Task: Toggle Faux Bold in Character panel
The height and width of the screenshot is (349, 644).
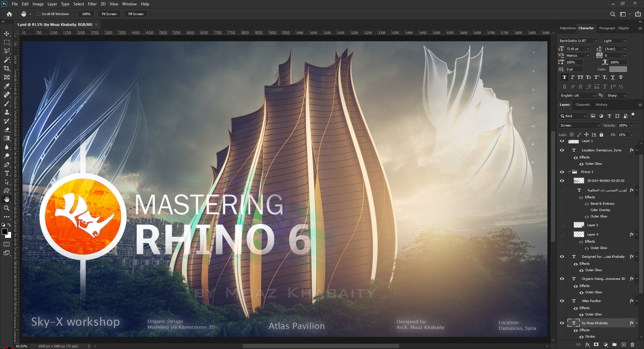Action: click(x=564, y=77)
